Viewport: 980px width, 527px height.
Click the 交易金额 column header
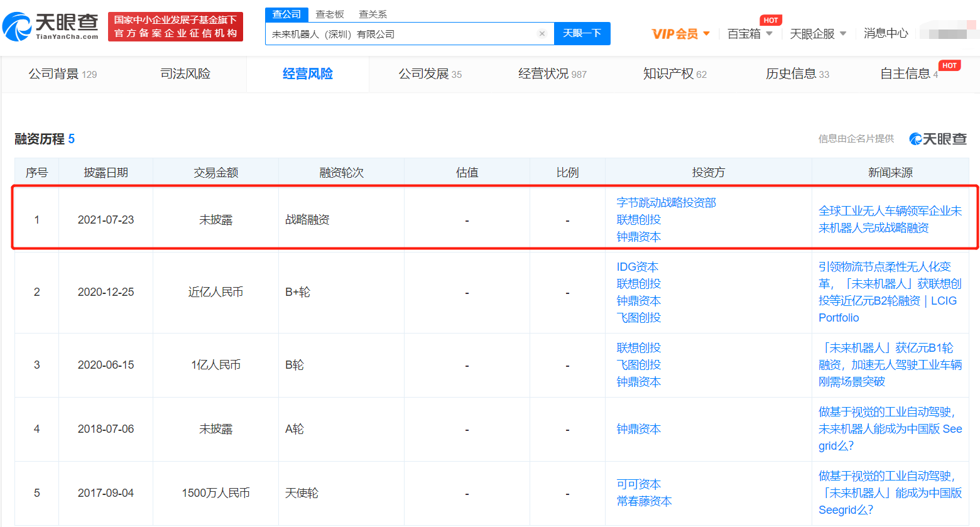pos(216,172)
